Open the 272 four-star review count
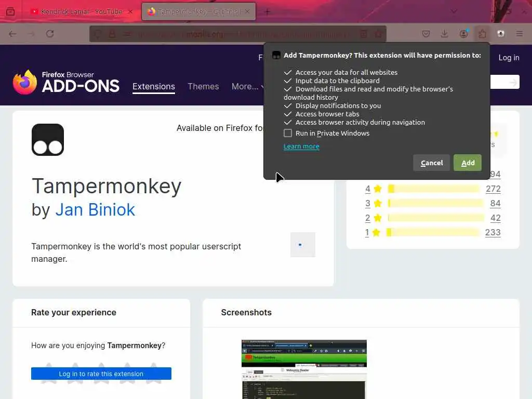 point(493,189)
